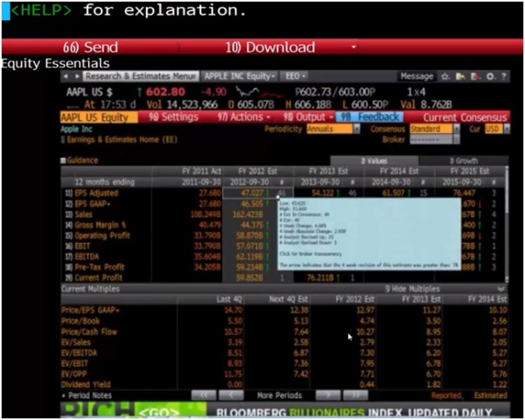Screen dimensions: 525x420
Task: Click the 99) Feedback item
Action: pyautogui.click(x=369, y=117)
